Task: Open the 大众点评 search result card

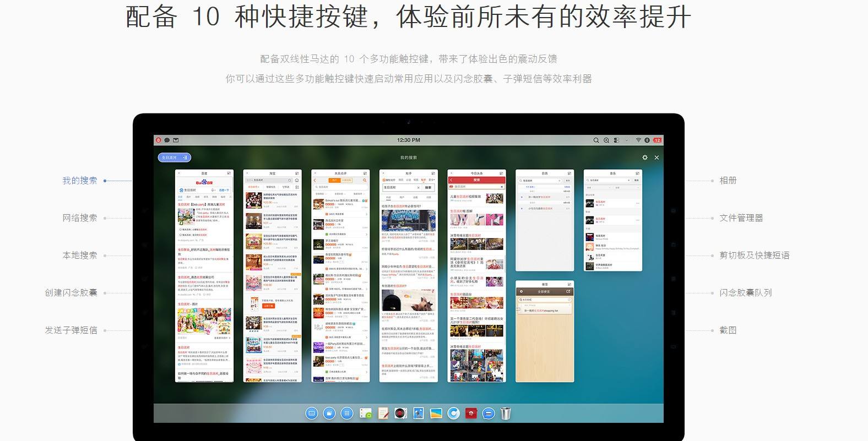Action: point(340,276)
